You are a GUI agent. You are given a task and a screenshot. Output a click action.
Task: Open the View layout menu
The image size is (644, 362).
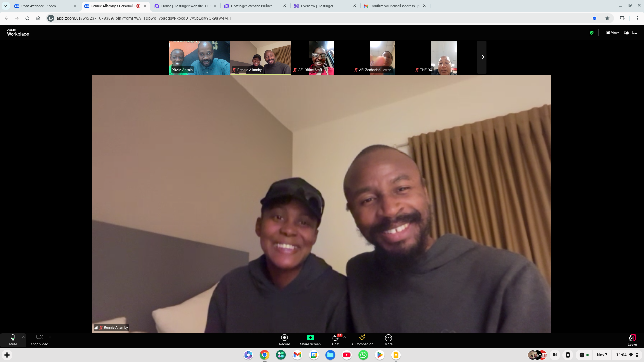point(612,33)
